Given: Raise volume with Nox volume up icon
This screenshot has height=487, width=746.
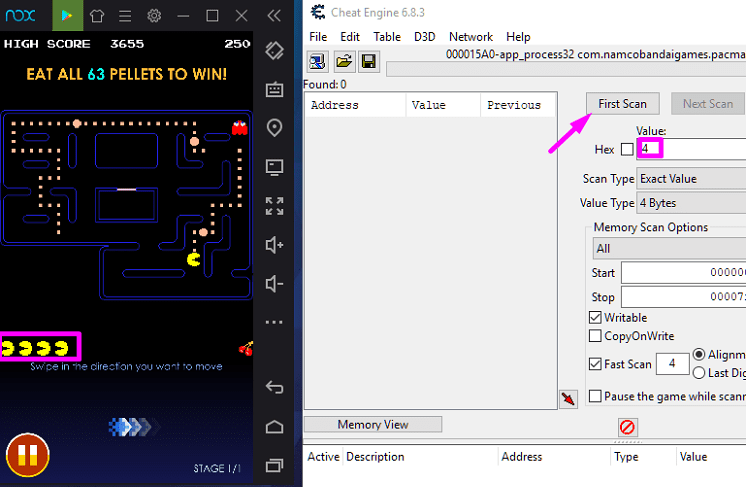Looking at the screenshot, I should pos(274,245).
